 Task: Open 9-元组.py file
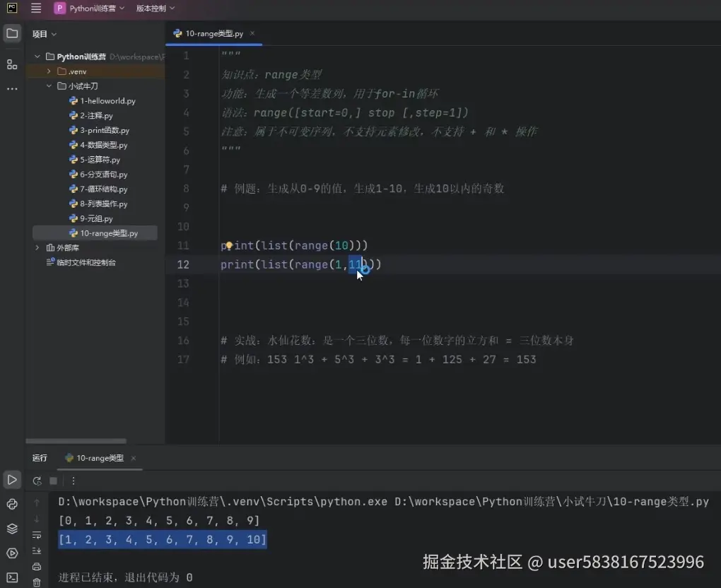[x=91, y=218]
